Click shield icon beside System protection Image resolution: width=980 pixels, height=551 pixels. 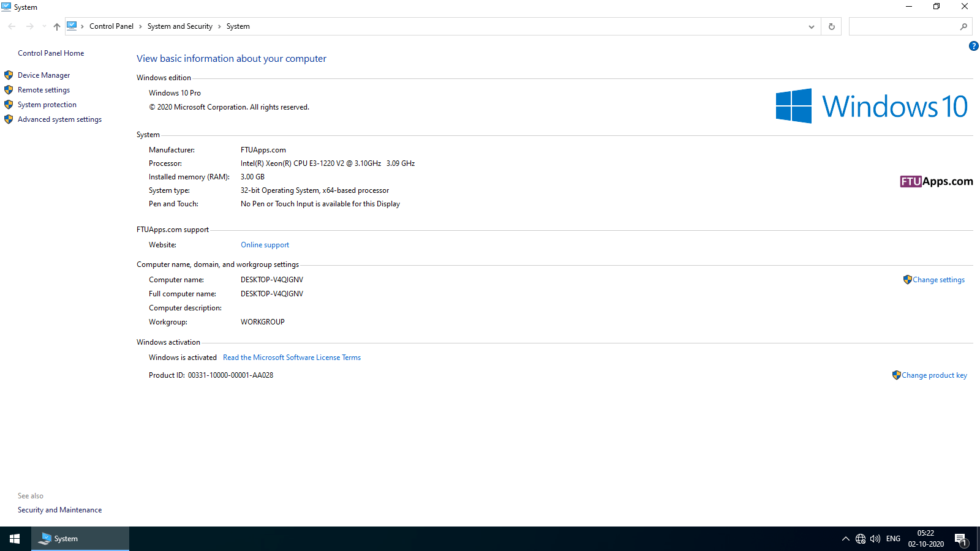[9, 105]
